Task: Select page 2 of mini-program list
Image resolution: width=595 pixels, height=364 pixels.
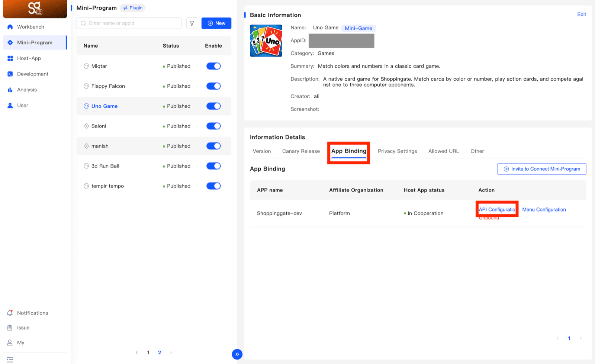Action: 160,352
